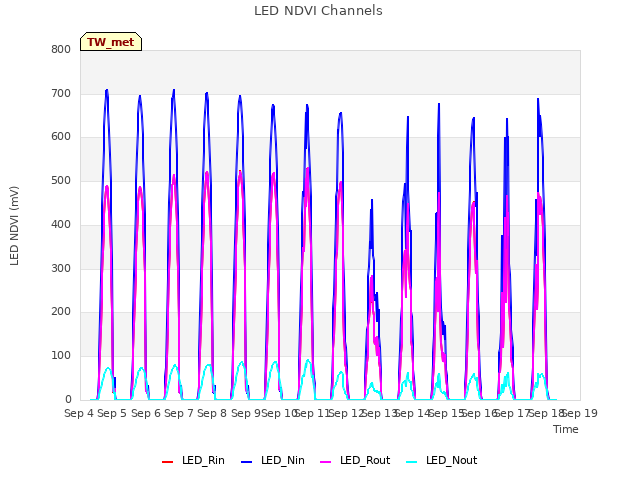Click the LED NDVI (mV) y-axis title
The height and width of the screenshot is (480, 640).
point(14,225)
